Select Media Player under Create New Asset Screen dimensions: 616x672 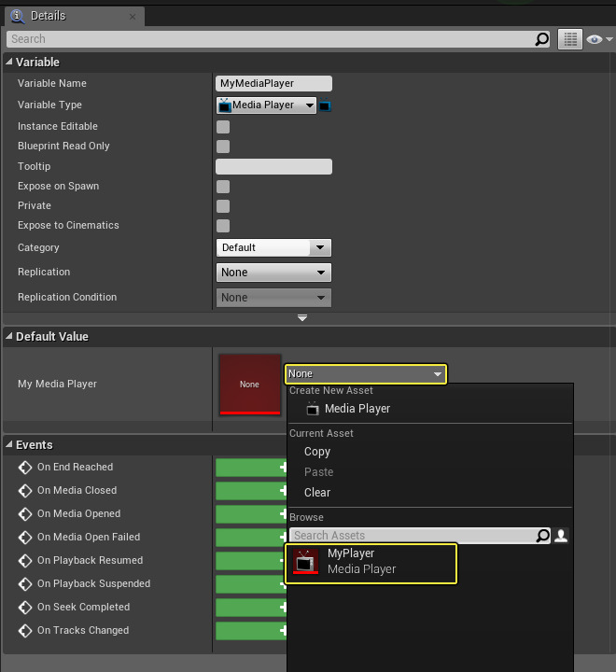click(357, 409)
